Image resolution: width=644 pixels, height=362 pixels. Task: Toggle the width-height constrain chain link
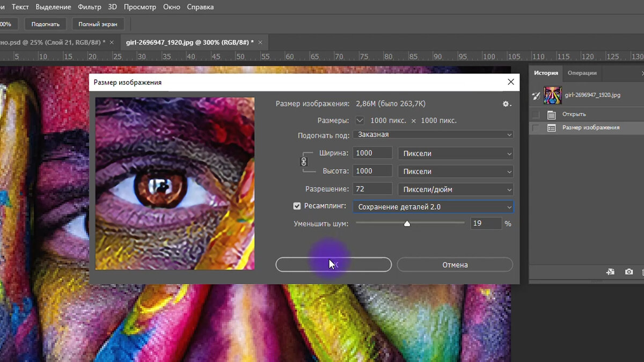pyautogui.click(x=304, y=161)
